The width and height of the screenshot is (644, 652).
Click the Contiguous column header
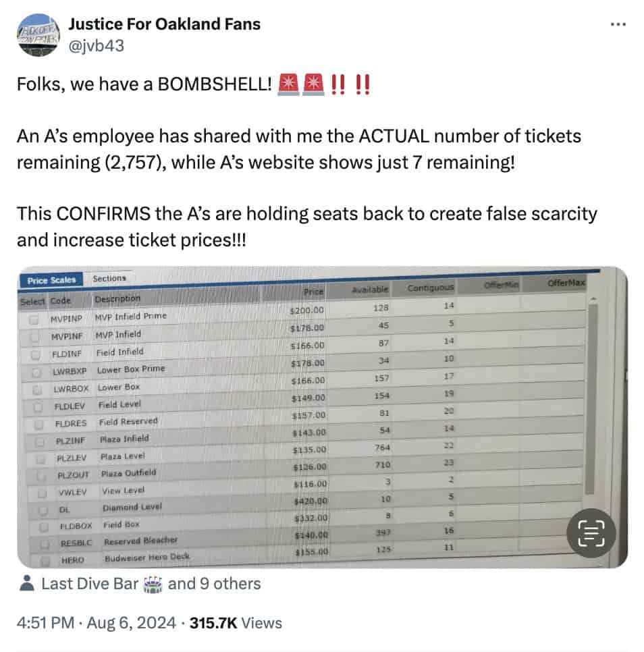430,288
